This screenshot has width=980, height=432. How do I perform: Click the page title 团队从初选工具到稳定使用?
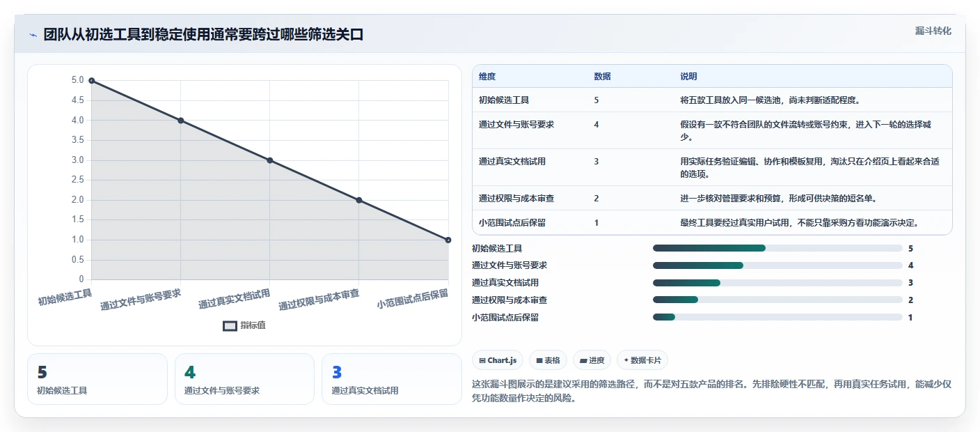tap(203, 35)
